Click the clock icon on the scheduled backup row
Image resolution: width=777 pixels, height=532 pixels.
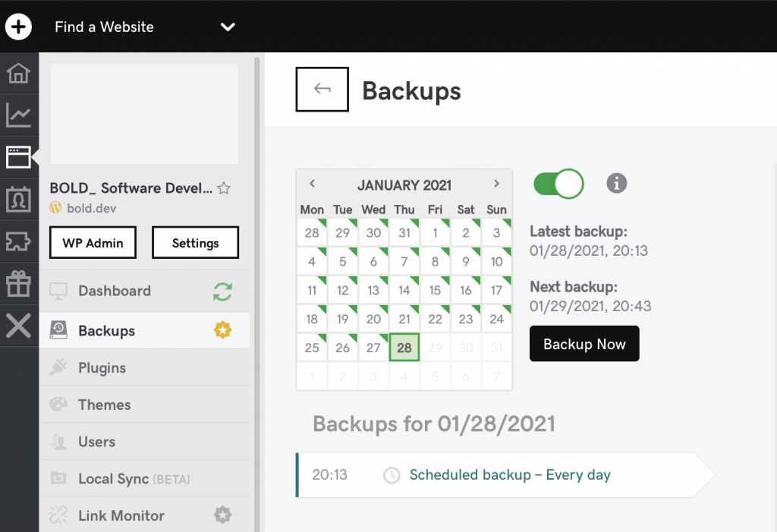point(392,475)
